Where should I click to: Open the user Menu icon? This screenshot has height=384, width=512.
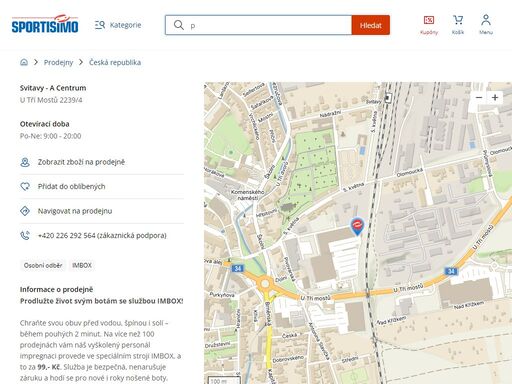(486, 25)
